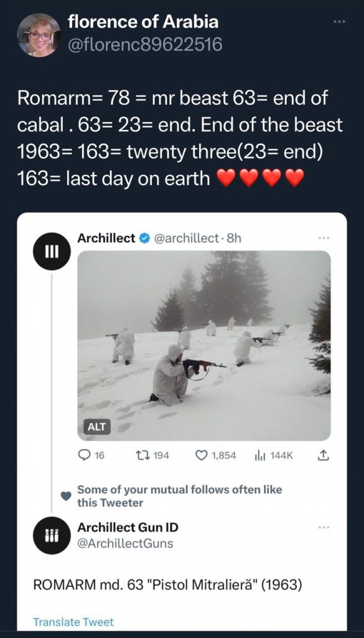Open the snowy soldiers image
This screenshot has width=364, height=638.
click(204, 345)
